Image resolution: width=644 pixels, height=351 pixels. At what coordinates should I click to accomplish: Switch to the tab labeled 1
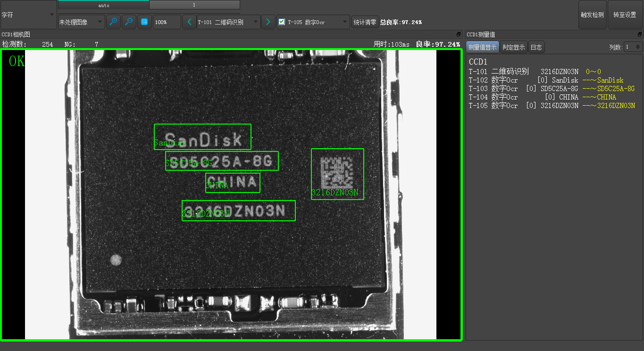pyautogui.click(x=194, y=5)
